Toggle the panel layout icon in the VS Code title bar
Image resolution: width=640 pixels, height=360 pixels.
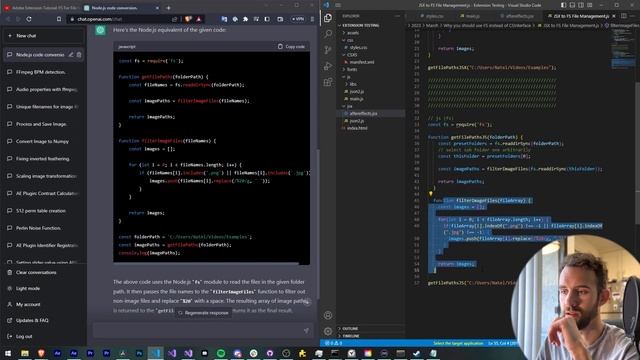point(572,5)
